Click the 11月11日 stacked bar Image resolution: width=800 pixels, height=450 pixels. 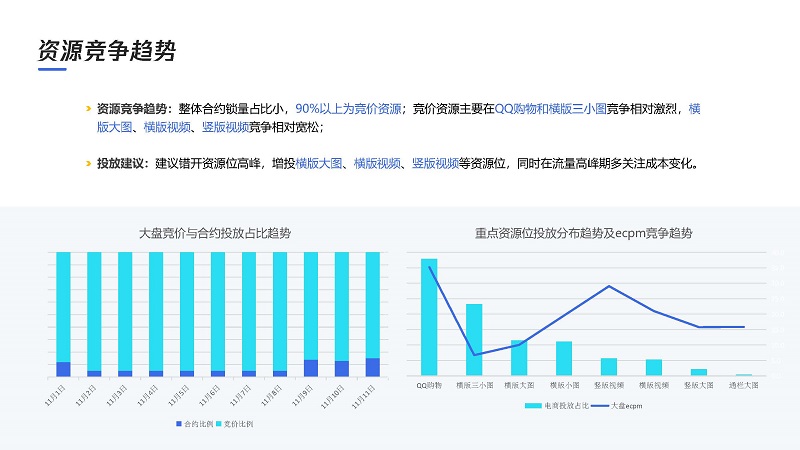372,313
